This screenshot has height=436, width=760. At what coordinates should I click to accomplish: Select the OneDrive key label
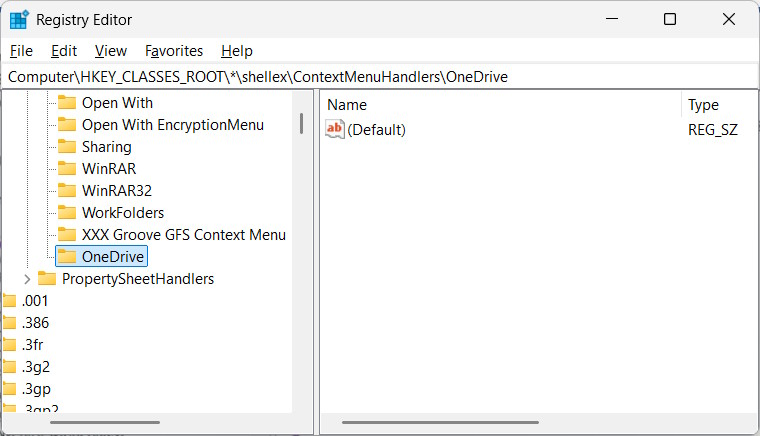[x=113, y=257]
